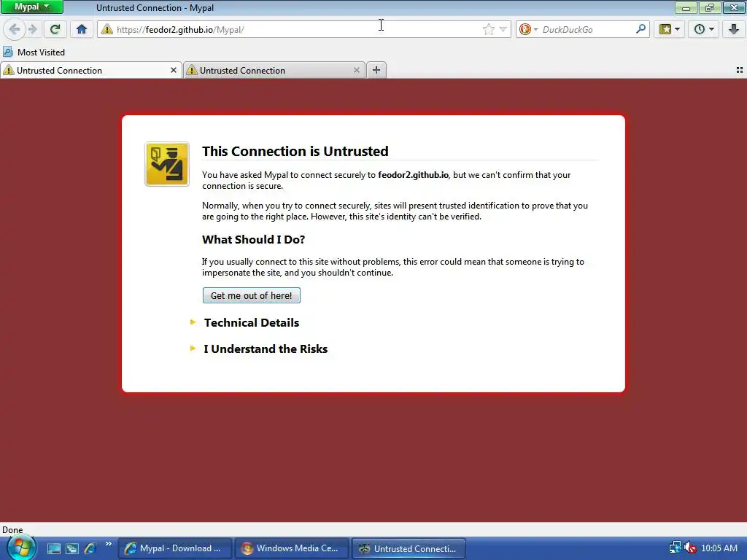Open the DuckDuckGo search engine selector
This screenshot has width=747, height=560.
(x=528, y=29)
